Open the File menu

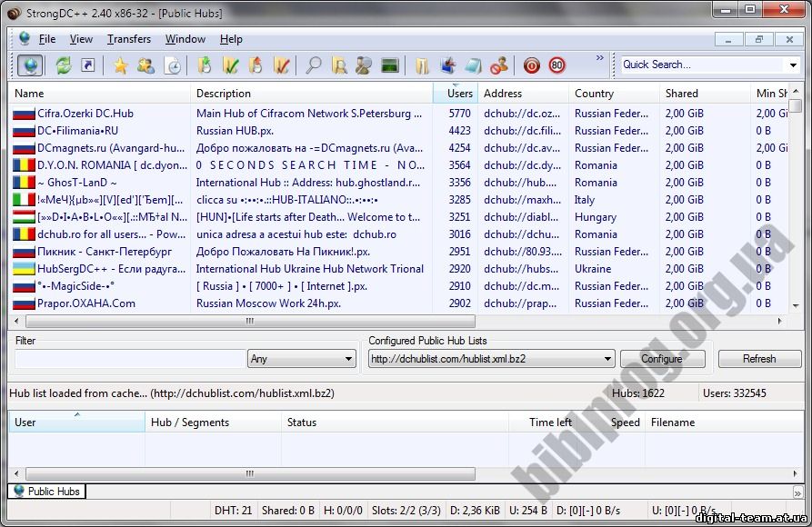point(47,39)
